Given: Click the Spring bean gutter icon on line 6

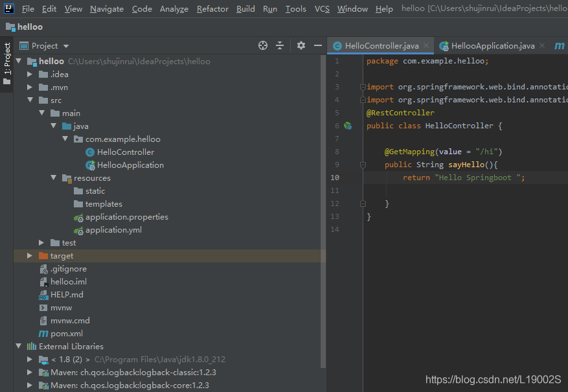Looking at the screenshot, I should coord(348,126).
